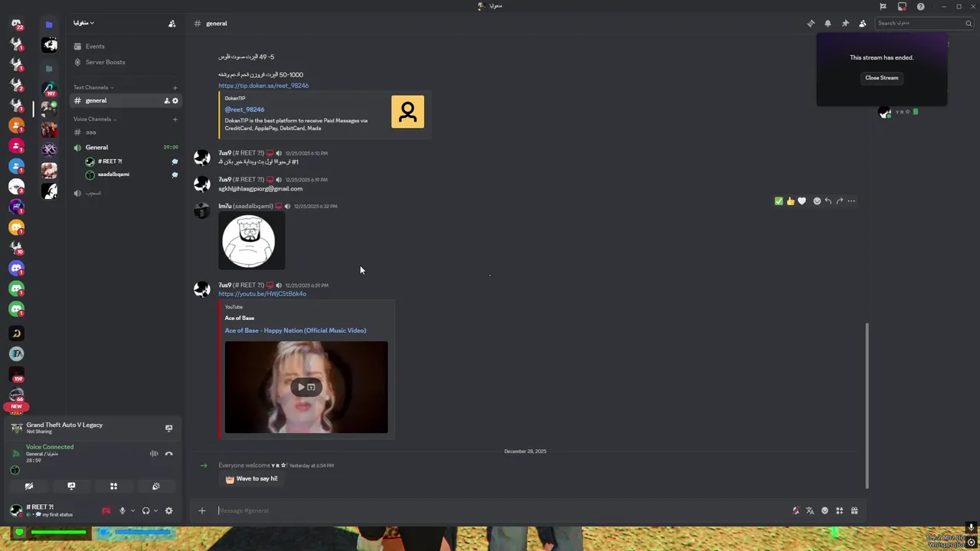Open server name dropdown menu
The image size is (980, 551).
pyautogui.click(x=83, y=24)
